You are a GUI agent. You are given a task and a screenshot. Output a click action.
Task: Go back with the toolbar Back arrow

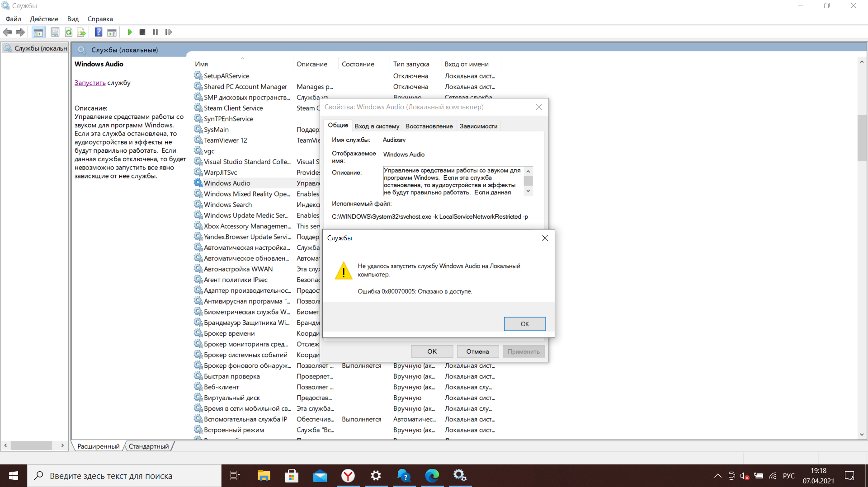[x=7, y=32]
